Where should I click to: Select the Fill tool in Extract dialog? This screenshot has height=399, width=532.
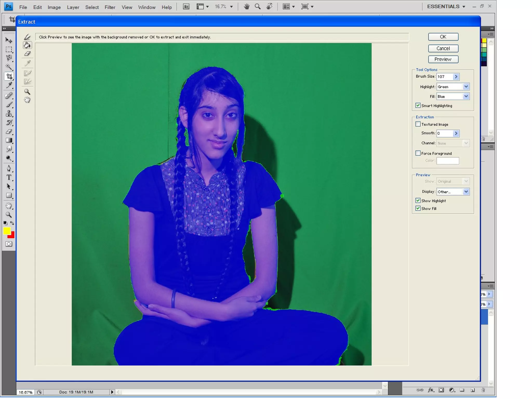pyautogui.click(x=27, y=45)
